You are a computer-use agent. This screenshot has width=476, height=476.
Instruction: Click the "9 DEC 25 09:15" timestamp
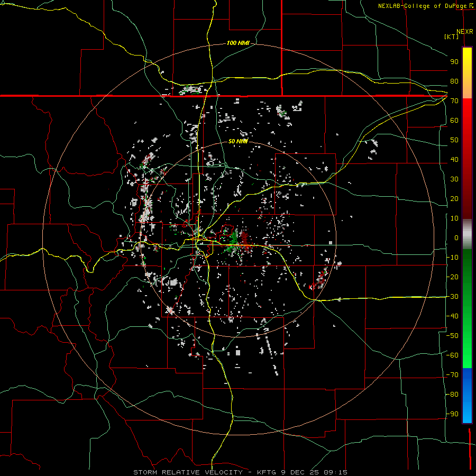tap(314, 472)
